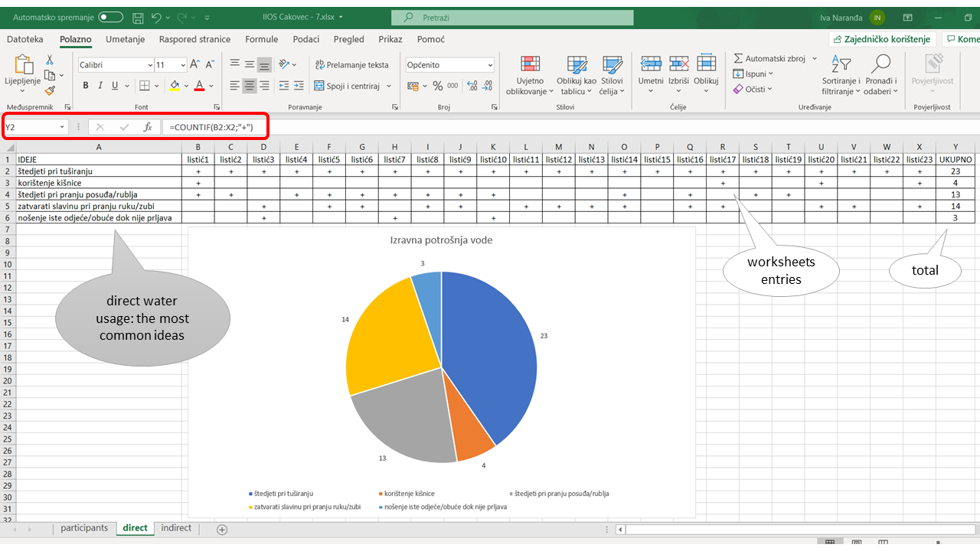Toggle the Automatsko spremanje autosave switch

pos(110,17)
